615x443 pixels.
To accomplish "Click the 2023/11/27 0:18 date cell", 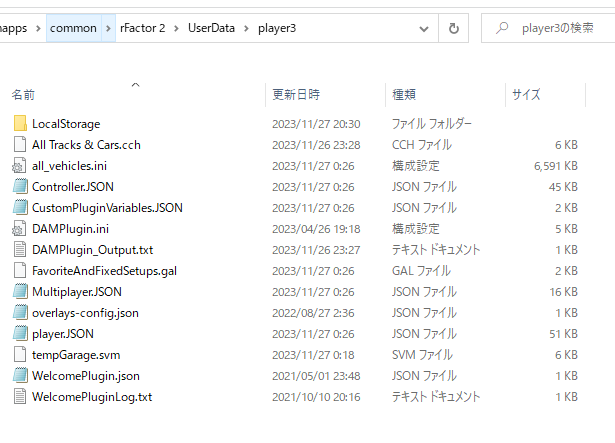I will click(x=313, y=355).
